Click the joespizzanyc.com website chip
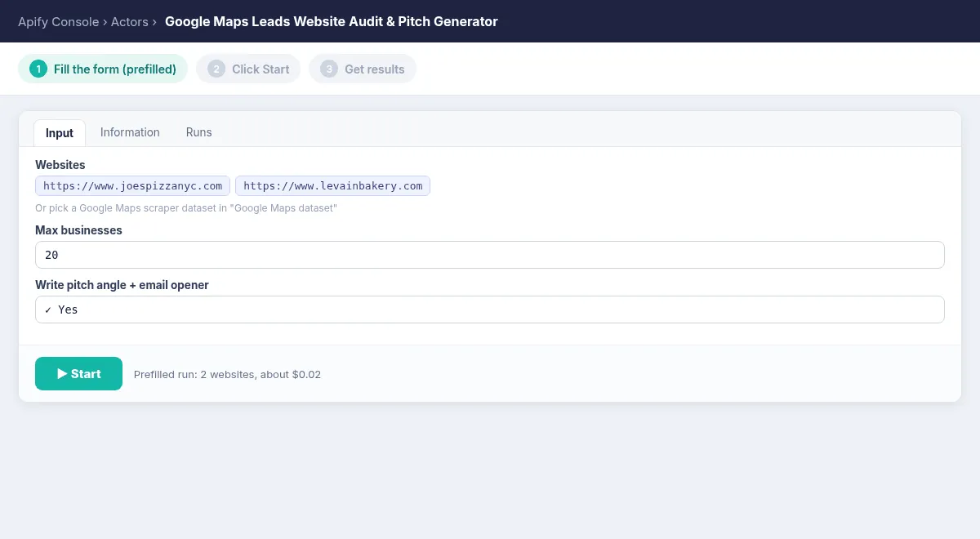The image size is (980, 539). click(132, 186)
